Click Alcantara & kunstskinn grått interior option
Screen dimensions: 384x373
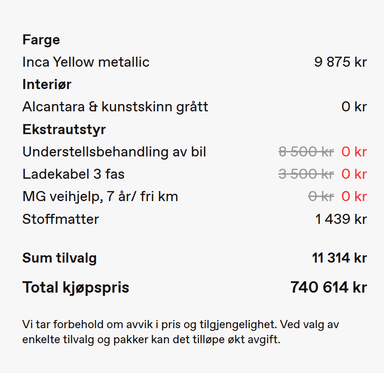(115, 107)
